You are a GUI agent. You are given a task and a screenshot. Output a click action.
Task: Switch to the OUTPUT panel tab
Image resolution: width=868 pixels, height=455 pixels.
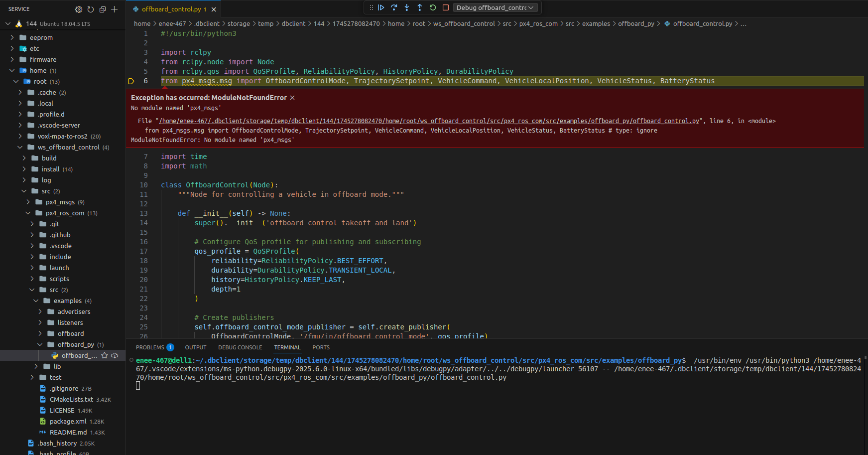pyautogui.click(x=196, y=347)
